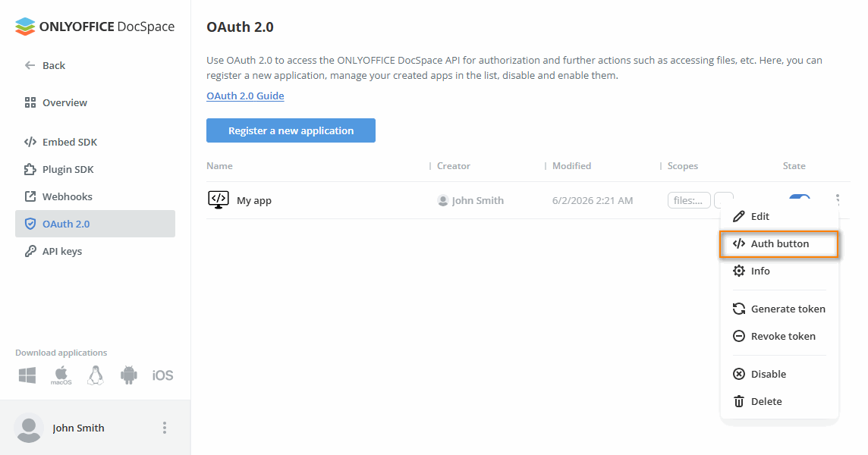Image resolution: width=868 pixels, height=455 pixels.
Task: Click the My app three-dot menu
Action: coord(838,199)
